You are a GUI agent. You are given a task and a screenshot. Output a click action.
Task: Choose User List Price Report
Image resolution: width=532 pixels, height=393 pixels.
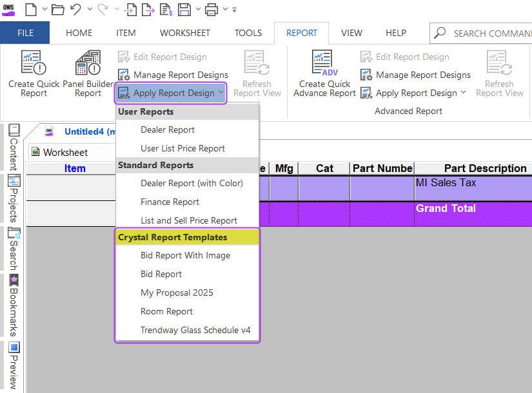pyautogui.click(x=187, y=148)
